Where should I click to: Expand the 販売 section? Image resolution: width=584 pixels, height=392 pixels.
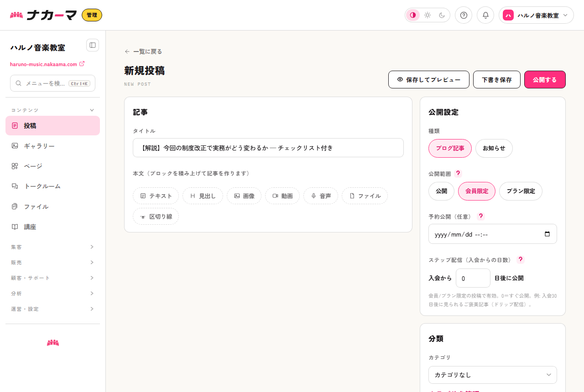pos(52,262)
